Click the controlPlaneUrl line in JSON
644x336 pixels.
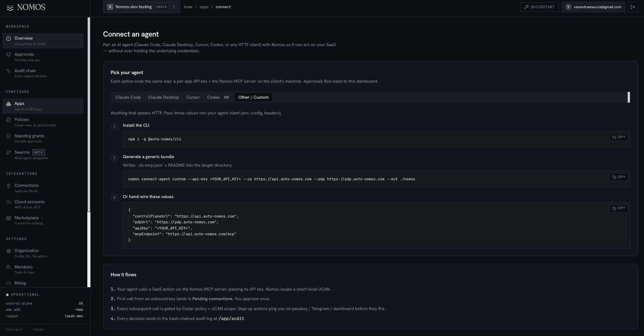click(x=186, y=216)
